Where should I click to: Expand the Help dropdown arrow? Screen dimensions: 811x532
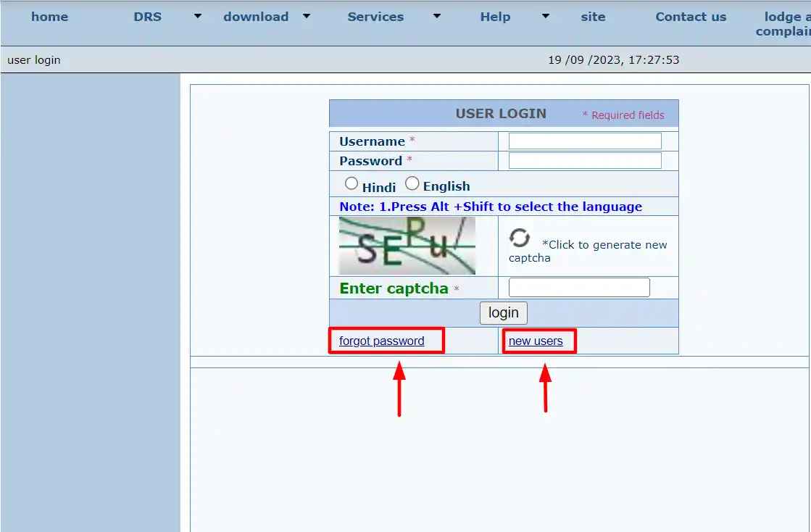pos(546,16)
